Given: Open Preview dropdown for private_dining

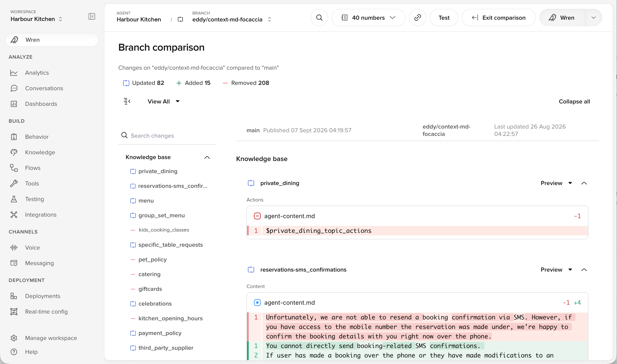Looking at the screenshot, I should [556, 183].
